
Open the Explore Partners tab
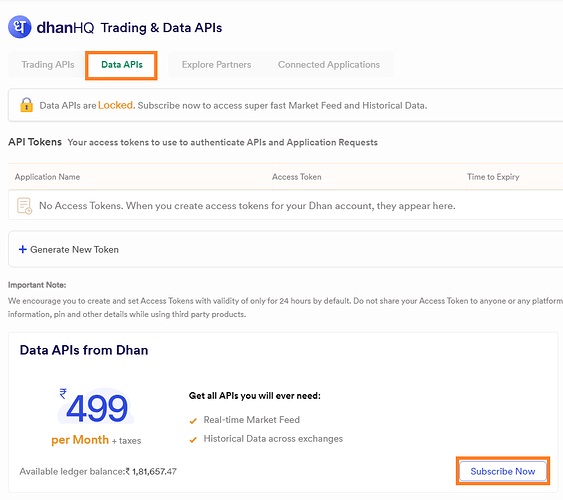click(x=216, y=65)
